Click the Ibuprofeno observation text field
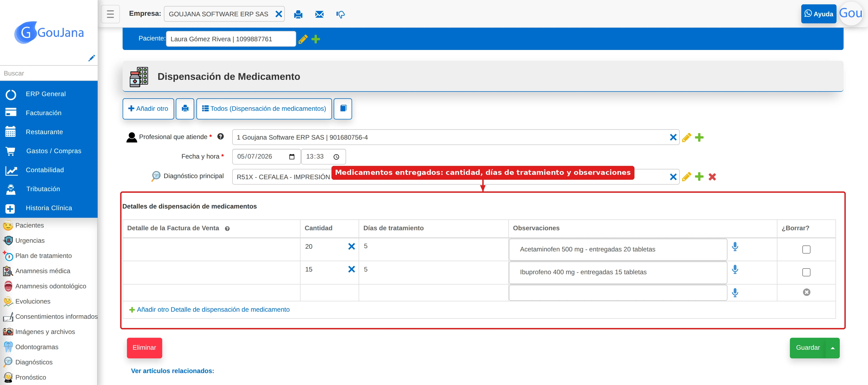Screen dimensions: 868x385 click(618, 272)
